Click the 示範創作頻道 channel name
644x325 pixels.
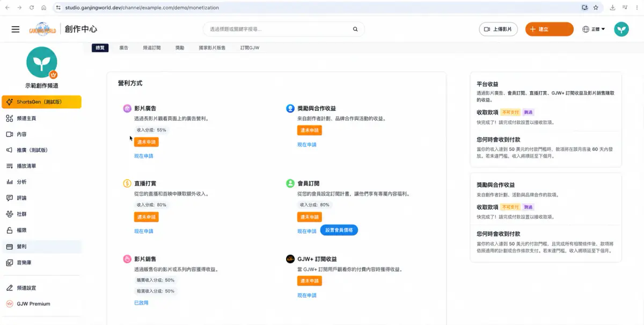coord(41,86)
